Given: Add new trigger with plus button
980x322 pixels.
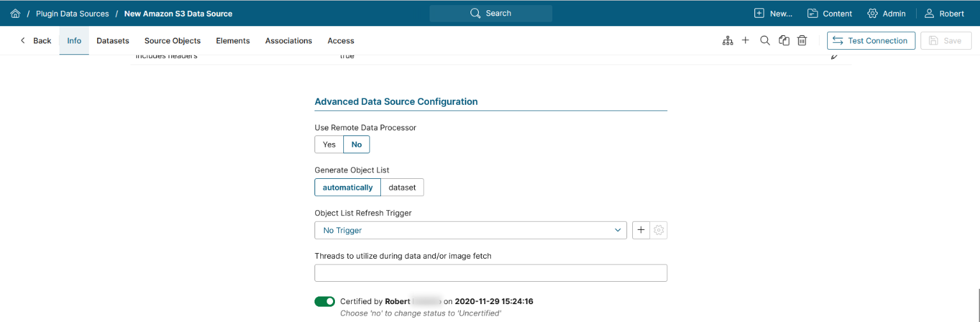Looking at the screenshot, I should [x=641, y=230].
